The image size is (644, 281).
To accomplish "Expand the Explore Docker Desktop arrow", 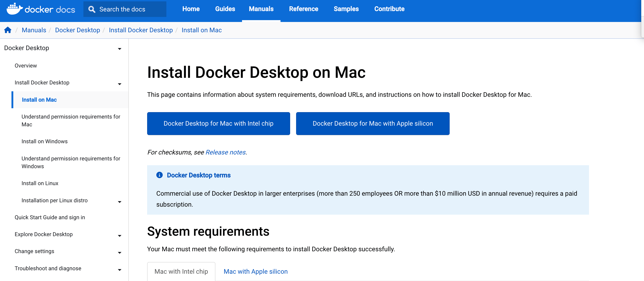I will 119,236.
